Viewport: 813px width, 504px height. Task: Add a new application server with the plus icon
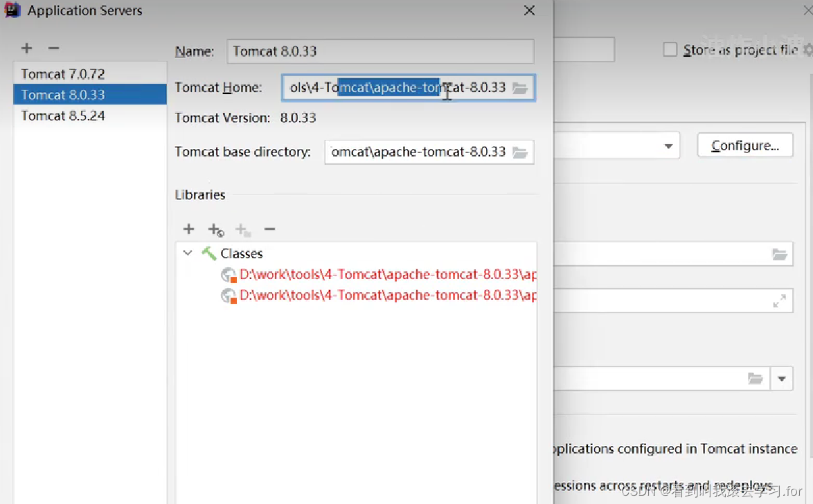26,48
